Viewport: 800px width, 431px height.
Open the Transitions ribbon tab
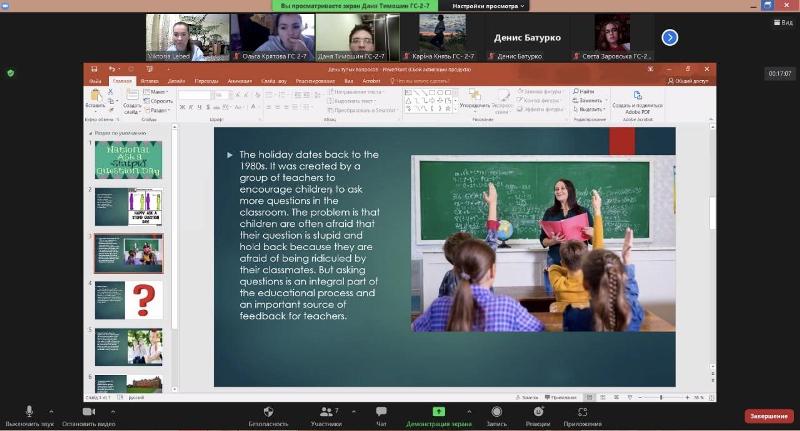click(206, 81)
